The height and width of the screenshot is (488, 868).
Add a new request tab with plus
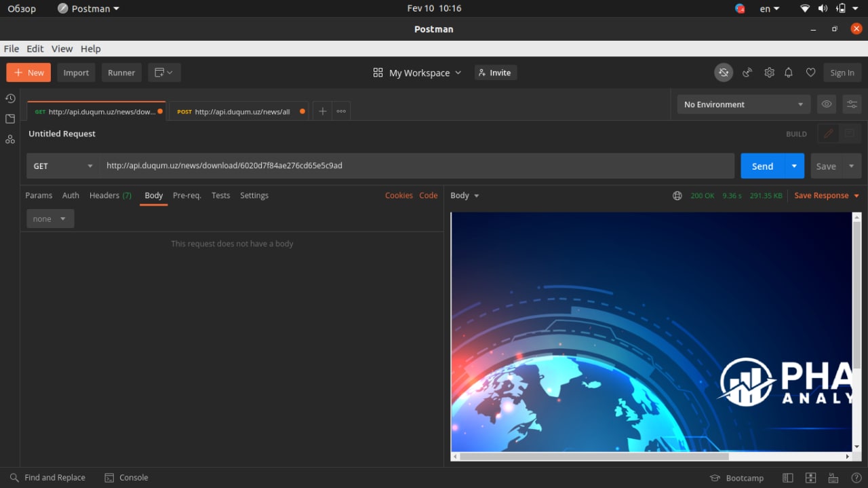pos(322,111)
